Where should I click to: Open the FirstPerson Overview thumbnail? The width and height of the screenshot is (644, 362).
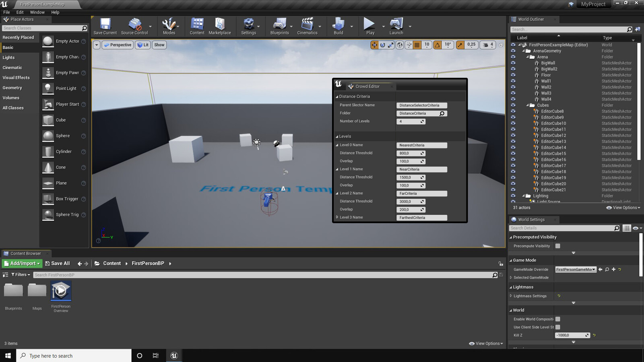click(x=60, y=290)
